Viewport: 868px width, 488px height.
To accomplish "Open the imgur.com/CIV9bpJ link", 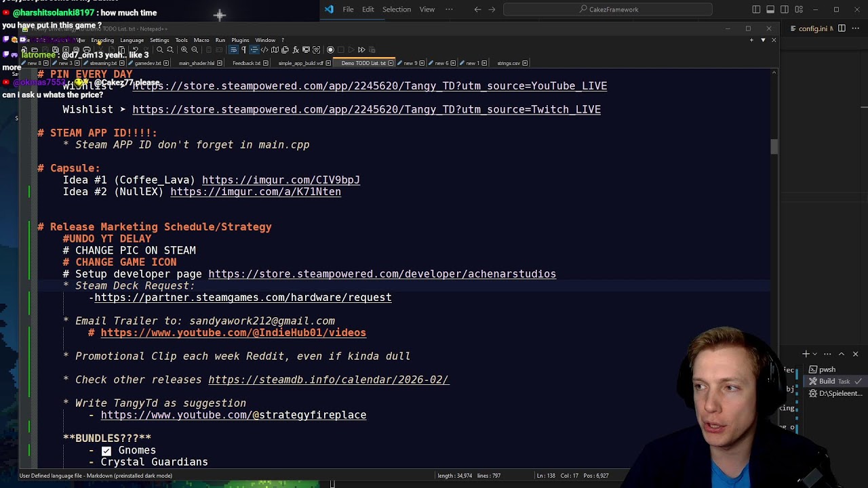I will coord(281,180).
